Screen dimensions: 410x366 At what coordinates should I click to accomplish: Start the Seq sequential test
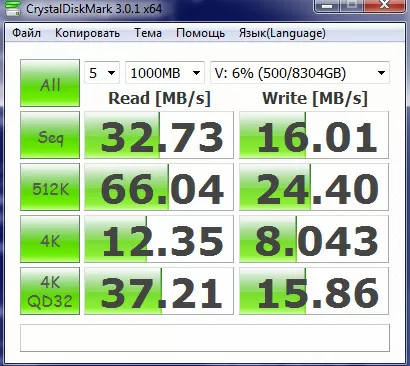coord(50,135)
